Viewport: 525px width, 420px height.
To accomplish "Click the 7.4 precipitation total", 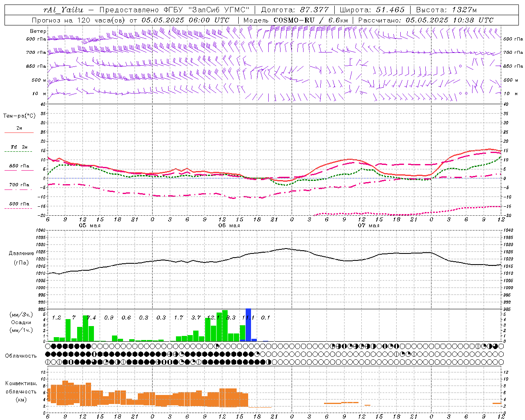I will click(x=91, y=317).
